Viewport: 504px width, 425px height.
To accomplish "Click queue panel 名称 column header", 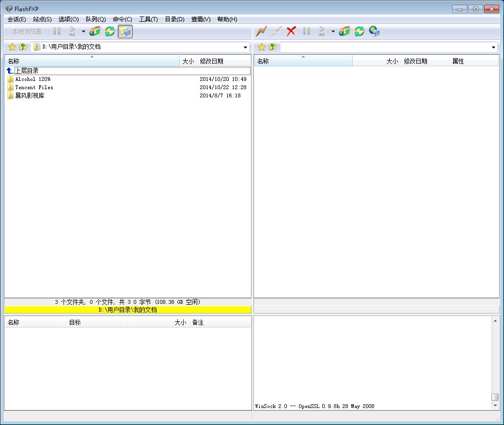I will click(x=35, y=322).
